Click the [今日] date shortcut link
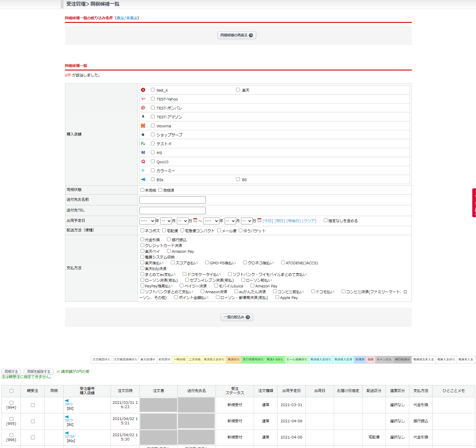476x448 pixels. click(268, 221)
